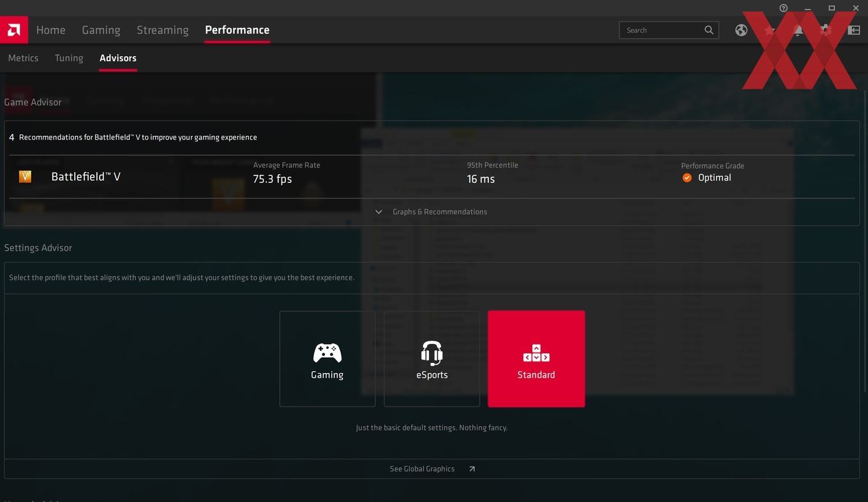The width and height of the screenshot is (868, 502).
Task: Open See Global Graphics link
Action: tap(423, 469)
